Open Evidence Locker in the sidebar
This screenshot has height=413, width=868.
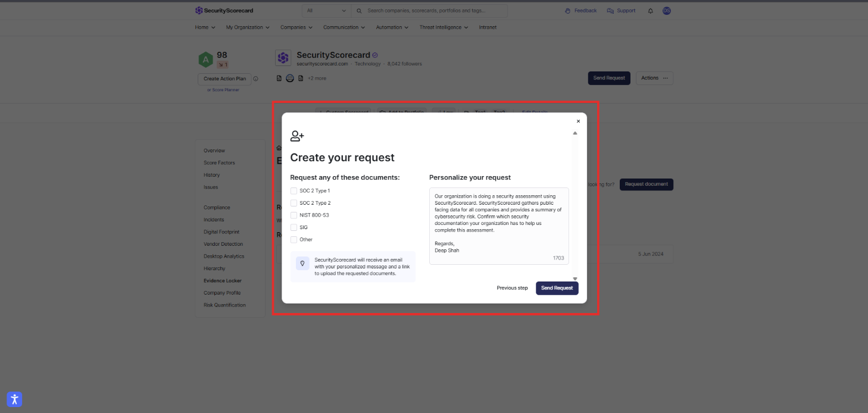[223, 281]
